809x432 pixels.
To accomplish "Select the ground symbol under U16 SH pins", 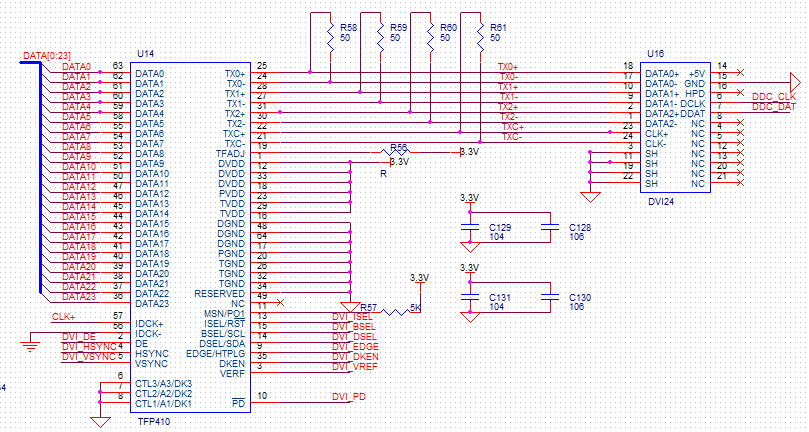I will [590, 197].
